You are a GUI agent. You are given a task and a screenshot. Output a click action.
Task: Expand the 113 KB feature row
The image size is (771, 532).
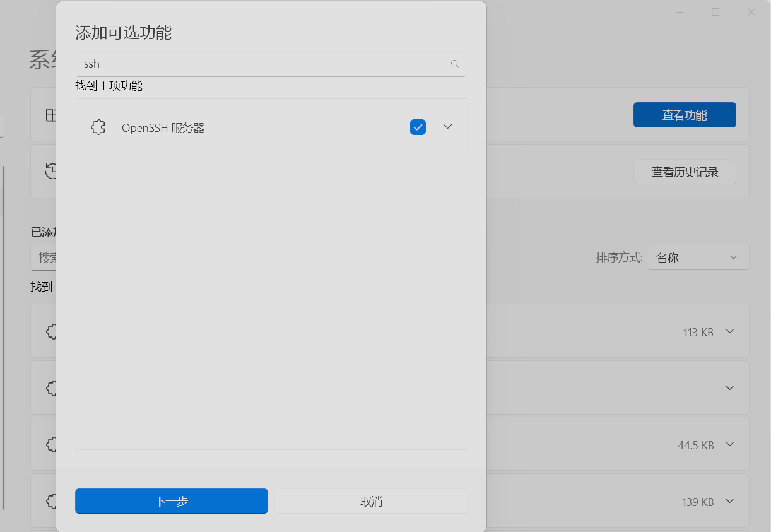tap(730, 331)
